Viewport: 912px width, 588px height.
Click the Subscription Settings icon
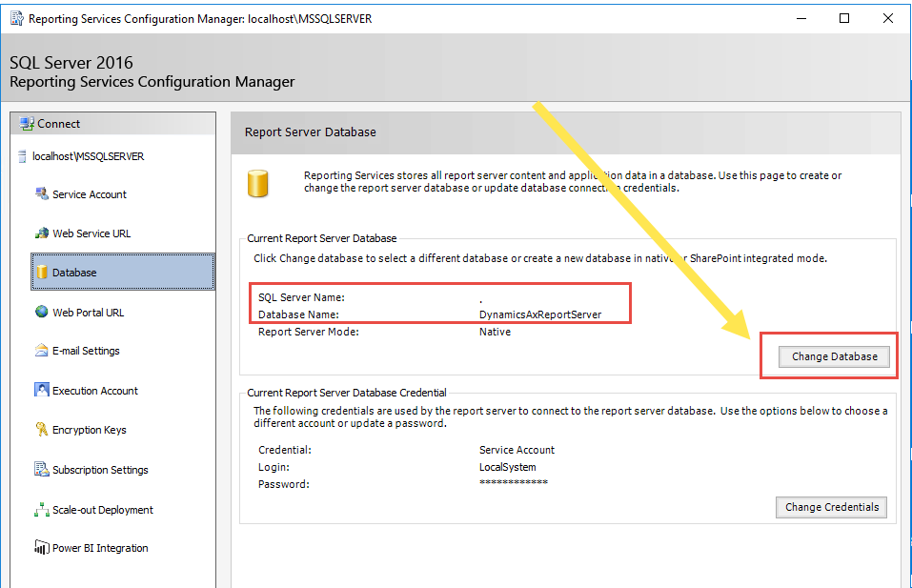(41, 469)
